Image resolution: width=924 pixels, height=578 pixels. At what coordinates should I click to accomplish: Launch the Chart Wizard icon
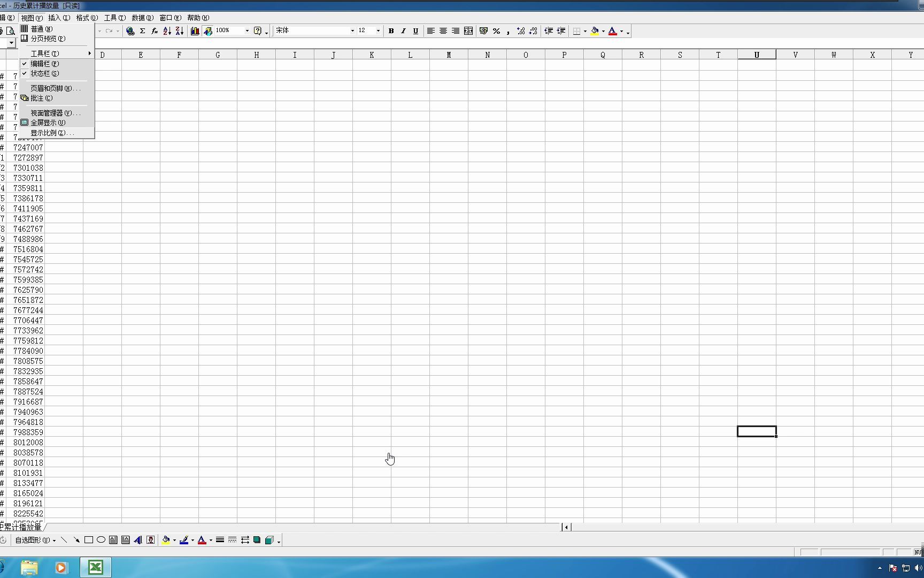click(x=195, y=31)
